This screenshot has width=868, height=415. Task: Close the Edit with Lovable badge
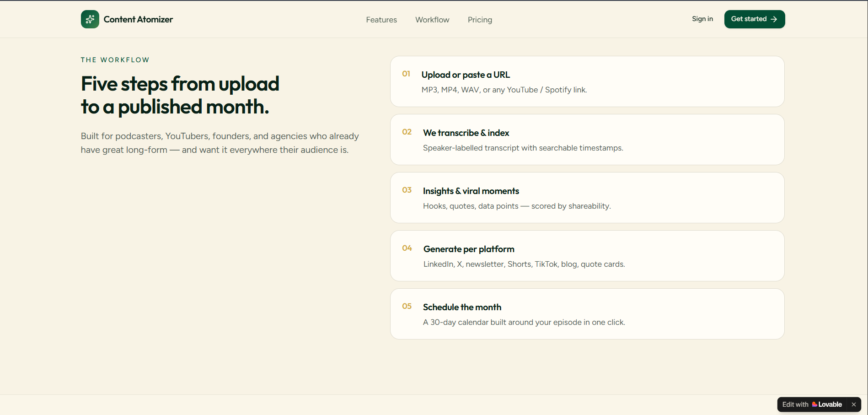[x=854, y=404]
